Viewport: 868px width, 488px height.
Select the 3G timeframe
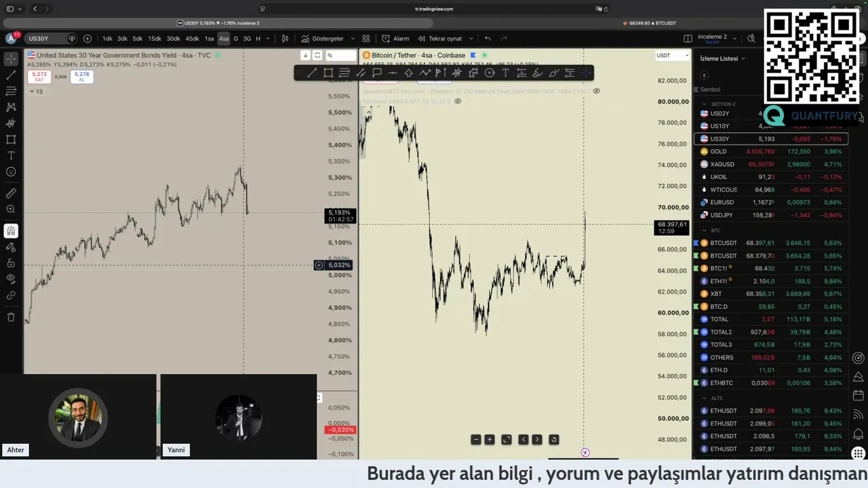tap(247, 39)
